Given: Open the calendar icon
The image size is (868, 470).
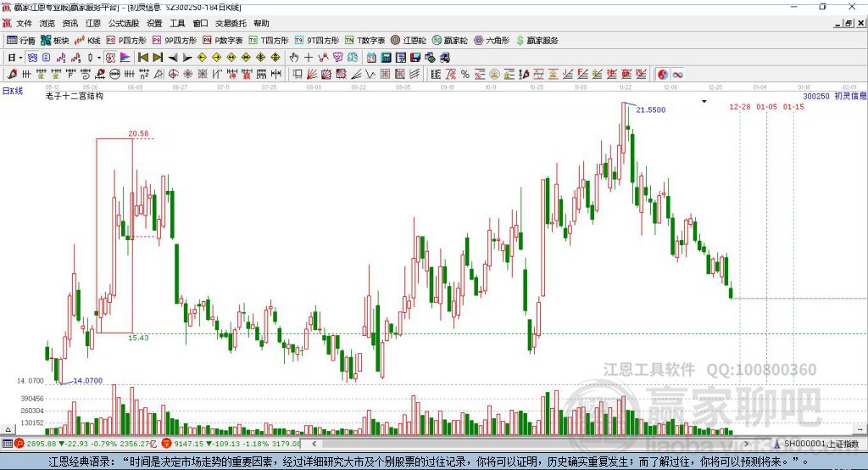Looking at the screenshot, I should click(371, 58).
